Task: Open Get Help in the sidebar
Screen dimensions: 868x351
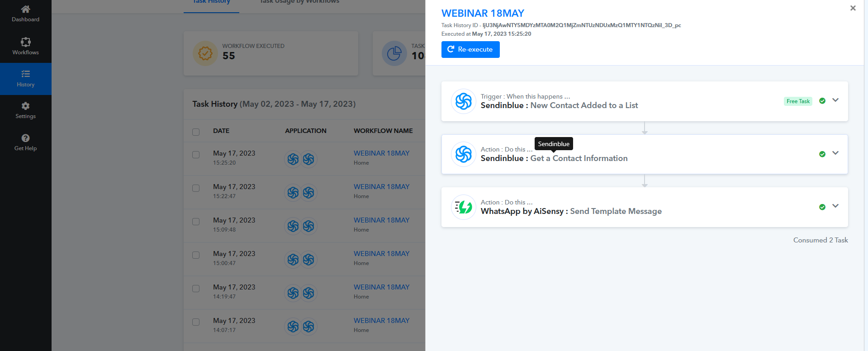Action: coord(25,142)
